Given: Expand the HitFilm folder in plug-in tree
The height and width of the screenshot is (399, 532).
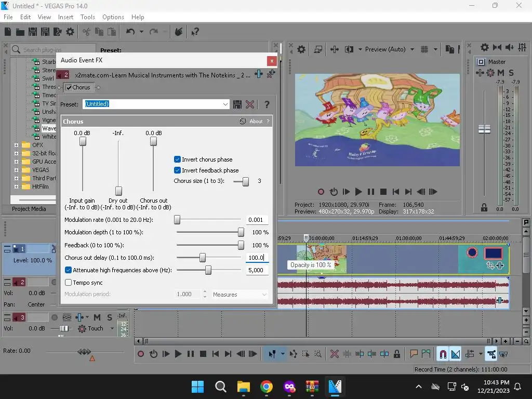Looking at the screenshot, I should point(16,187).
